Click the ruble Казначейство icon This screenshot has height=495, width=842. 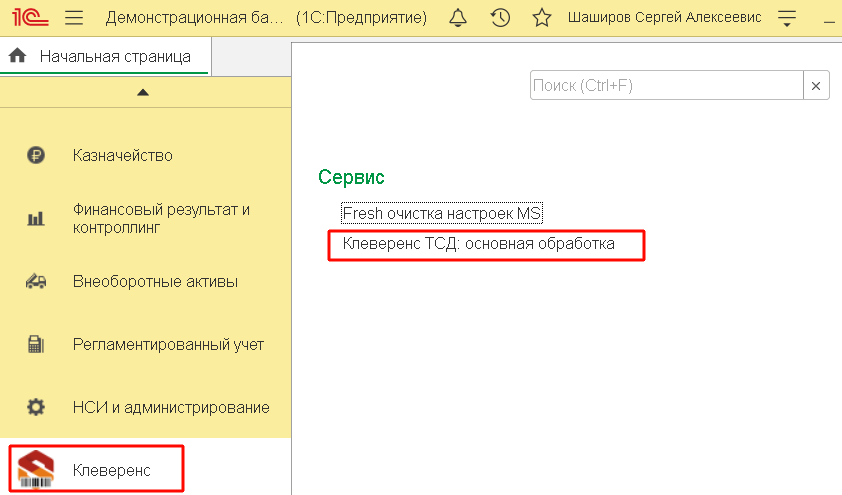pos(36,156)
